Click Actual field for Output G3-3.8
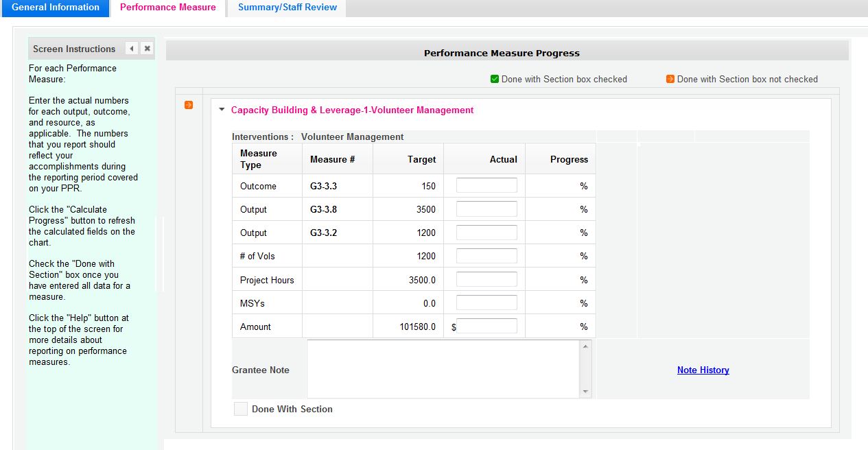 click(x=486, y=209)
